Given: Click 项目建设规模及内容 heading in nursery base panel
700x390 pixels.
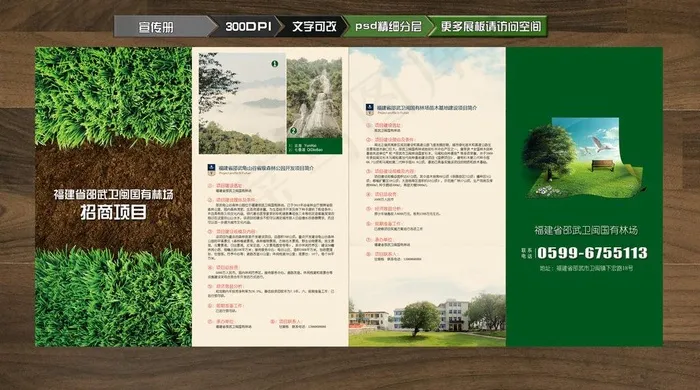Looking at the screenshot, I should pos(395,171).
